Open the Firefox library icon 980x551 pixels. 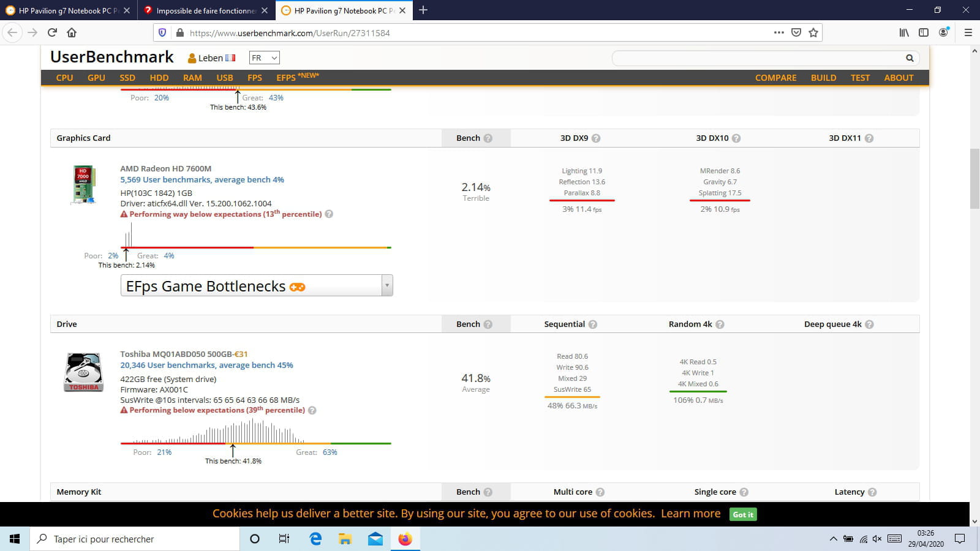click(903, 32)
